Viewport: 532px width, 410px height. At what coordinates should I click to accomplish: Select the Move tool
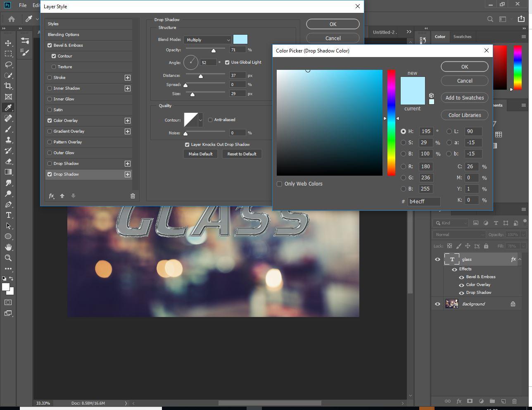(x=8, y=43)
